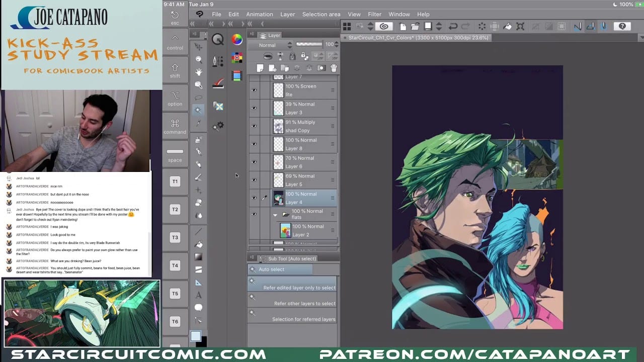Image resolution: width=644 pixels, height=362 pixels.
Task: Open help via question mark icon
Action: pos(622,27)
